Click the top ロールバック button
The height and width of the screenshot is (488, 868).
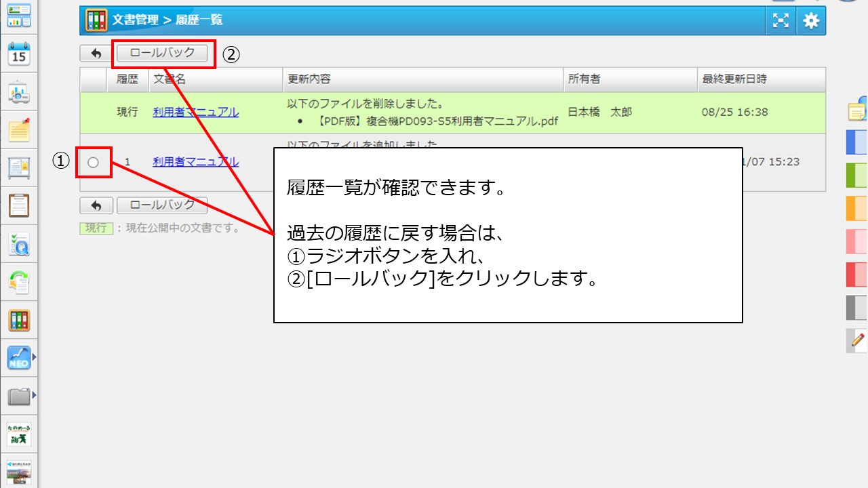click(162, 53)
